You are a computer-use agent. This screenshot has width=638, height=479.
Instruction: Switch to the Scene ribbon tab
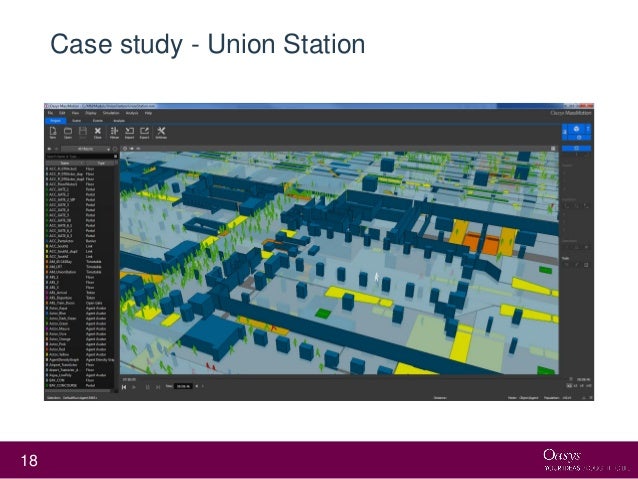pyautogui.click(x=76, y=121)
